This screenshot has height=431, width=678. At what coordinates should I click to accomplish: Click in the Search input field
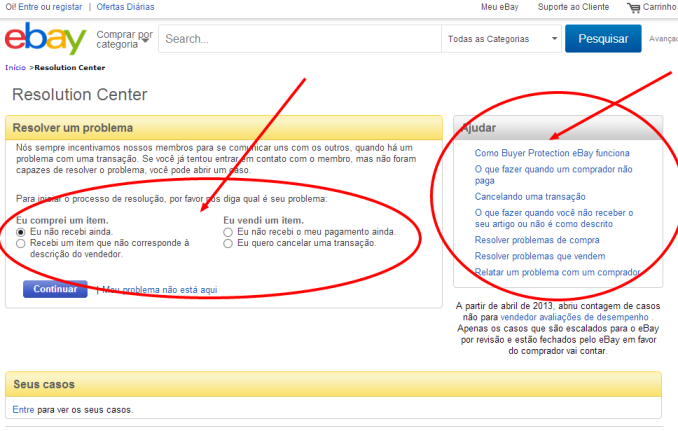300,39
